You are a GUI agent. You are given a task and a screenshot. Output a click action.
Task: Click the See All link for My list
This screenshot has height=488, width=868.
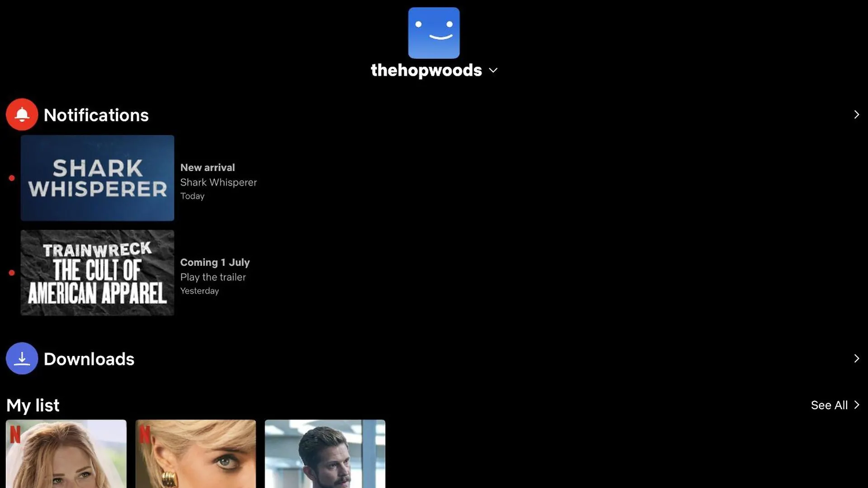click(829, 405)
